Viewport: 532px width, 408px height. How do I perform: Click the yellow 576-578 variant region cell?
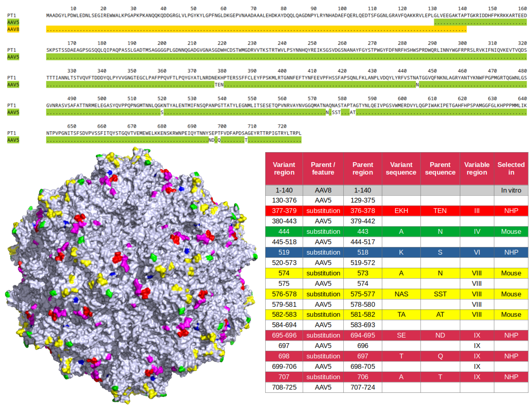pos(284,294)
